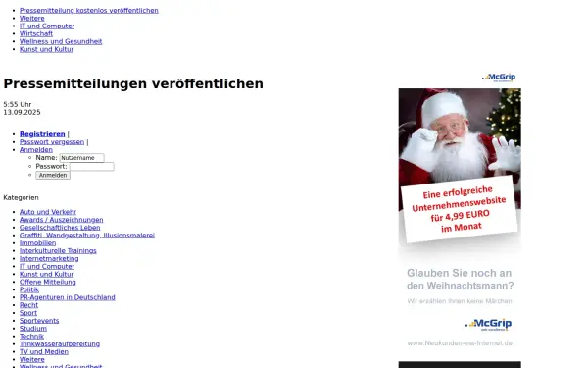Open 'Passwort vergessen' link

[x=52, y=142]
